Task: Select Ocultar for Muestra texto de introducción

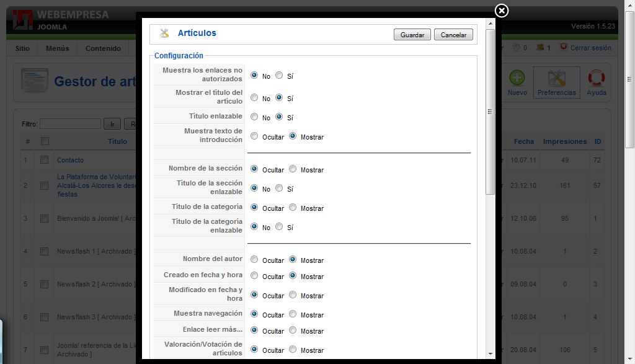Action: click(254, 136)
